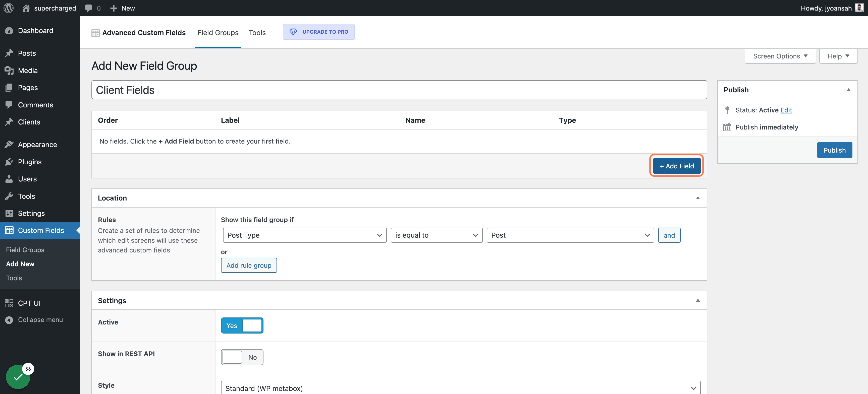Open Field Groups submenu item
The image size is (868, 394).
(x=25, y=250)
